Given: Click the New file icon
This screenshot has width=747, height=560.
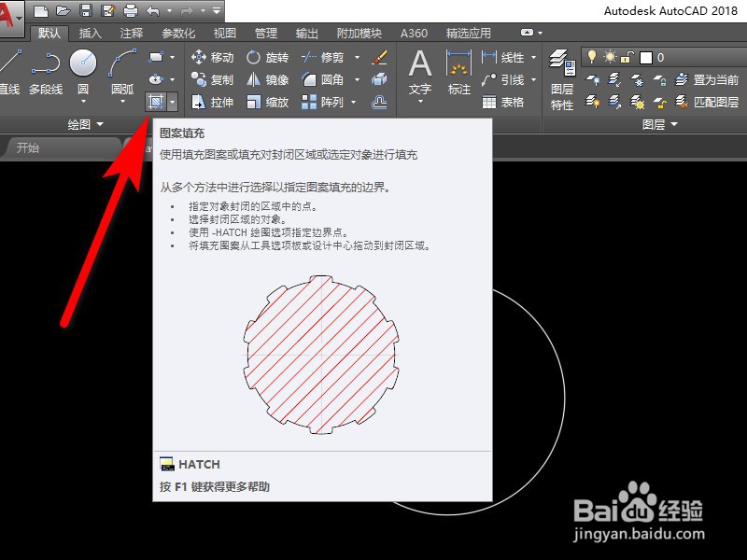Looking at the screenshot, I should click(41, 10).
